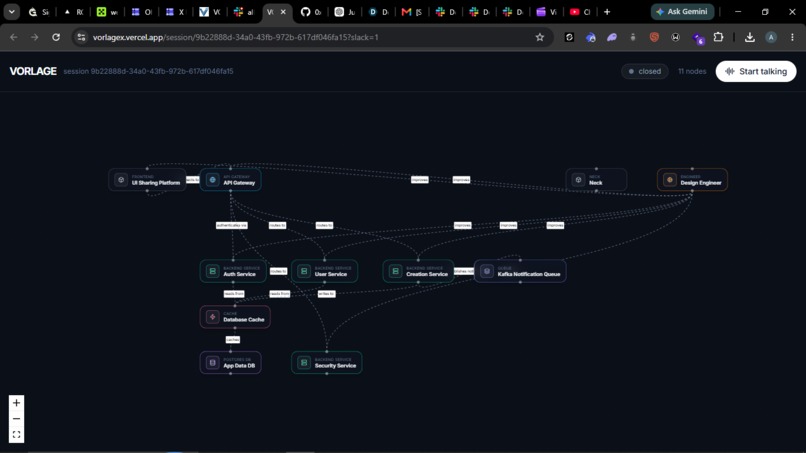Switch to the Gmail tab
806x453 pixels.
[412, 12]
